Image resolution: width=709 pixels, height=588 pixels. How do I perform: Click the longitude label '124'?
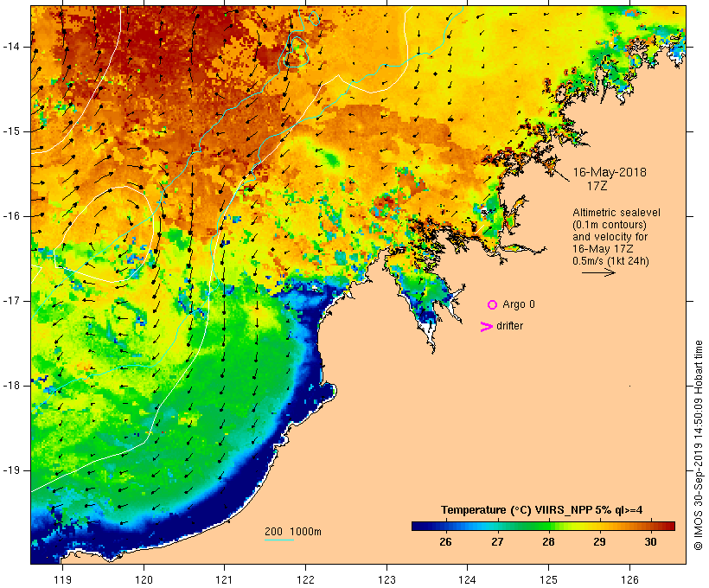[x=467, y=580]
